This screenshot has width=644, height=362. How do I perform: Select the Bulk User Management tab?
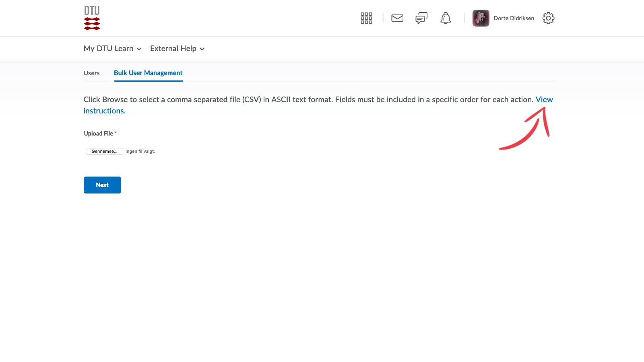148,73
